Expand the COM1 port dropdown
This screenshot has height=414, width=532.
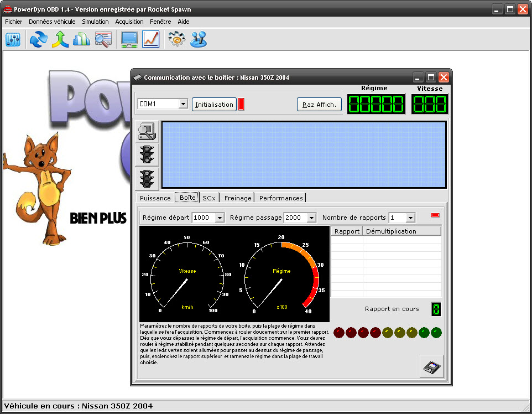(183, 104)
